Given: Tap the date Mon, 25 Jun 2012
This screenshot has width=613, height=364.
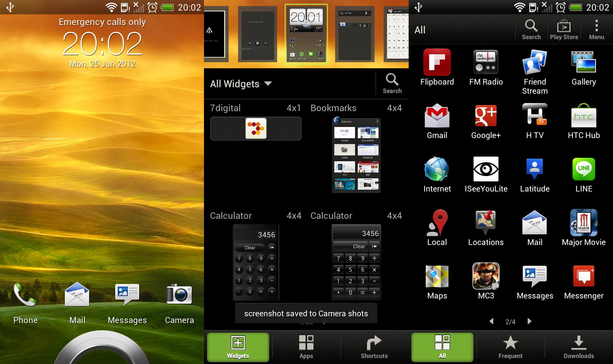Looking at the screenshot, I should point(102,64).
